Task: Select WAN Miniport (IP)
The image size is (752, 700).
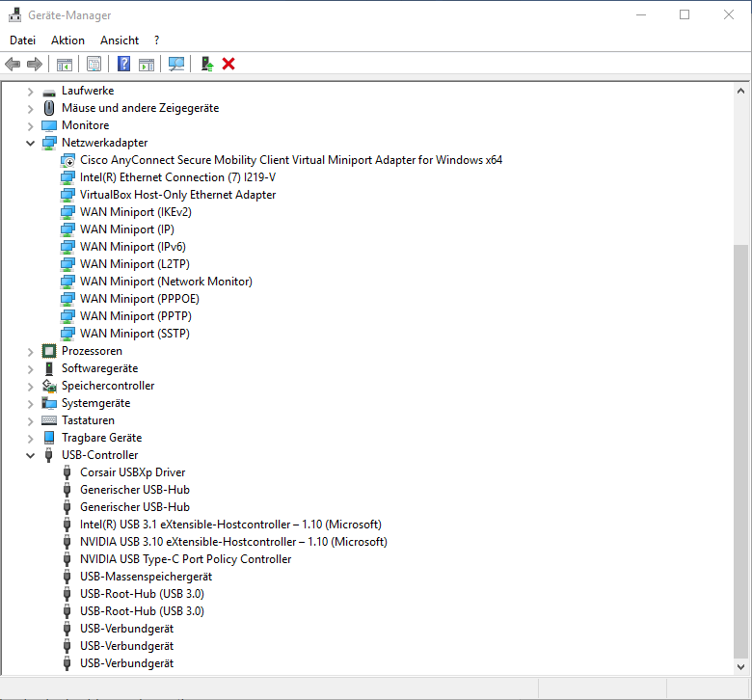Action: pyautogui.click(x=127, y=229)
